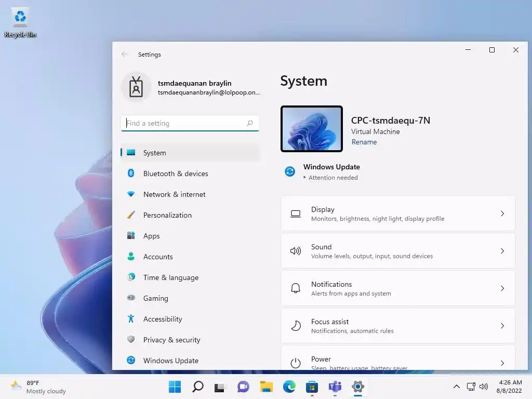Click the Notifications bell icon

click(296, 288)
